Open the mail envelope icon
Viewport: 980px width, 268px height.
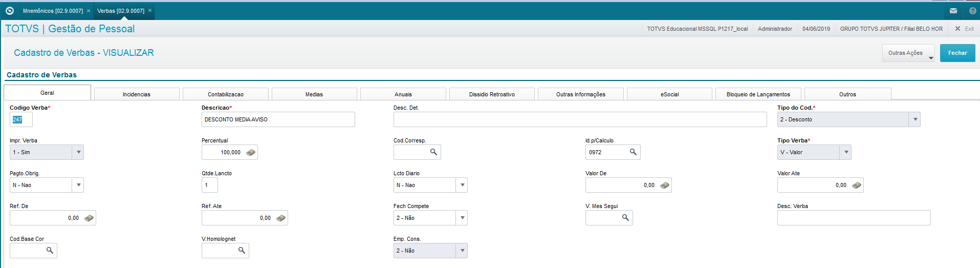tap(953, 10)
